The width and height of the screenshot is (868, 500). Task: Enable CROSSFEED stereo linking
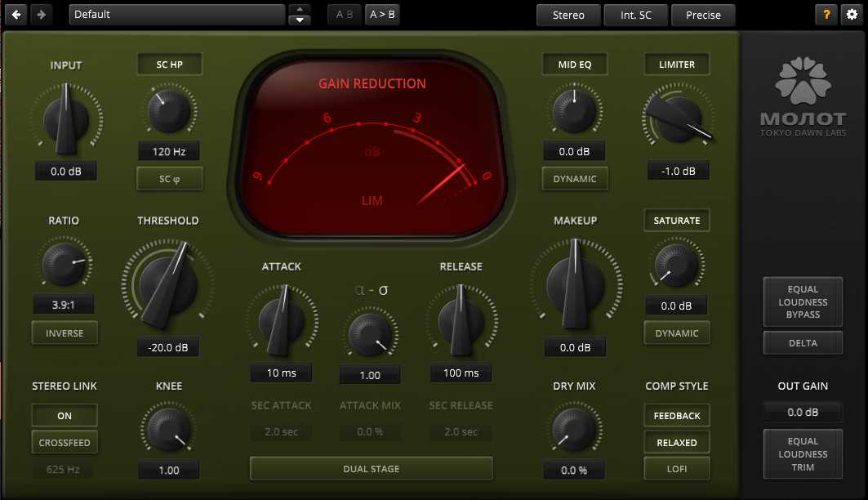point(64,442)
